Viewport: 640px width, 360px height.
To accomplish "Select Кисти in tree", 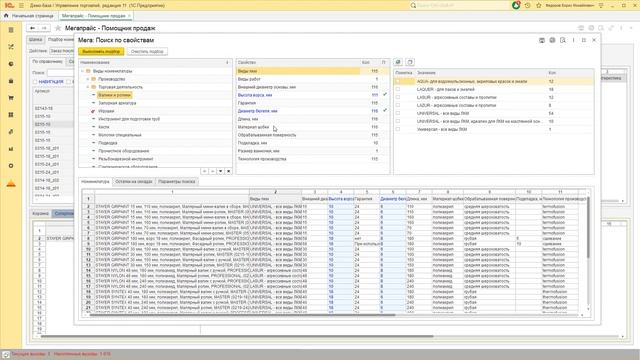I will coord(104,127).
